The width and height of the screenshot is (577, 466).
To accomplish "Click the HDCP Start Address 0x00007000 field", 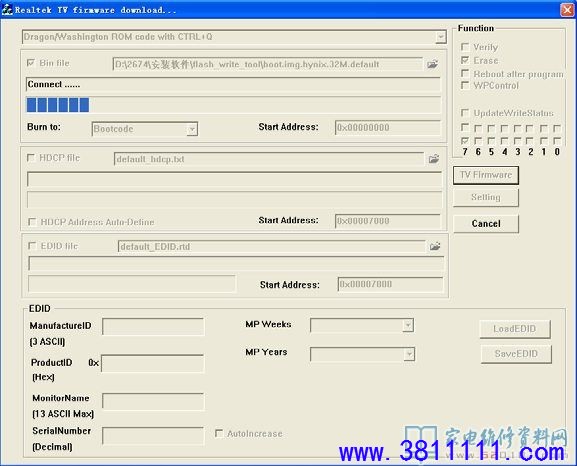I will tap(387, 221).
